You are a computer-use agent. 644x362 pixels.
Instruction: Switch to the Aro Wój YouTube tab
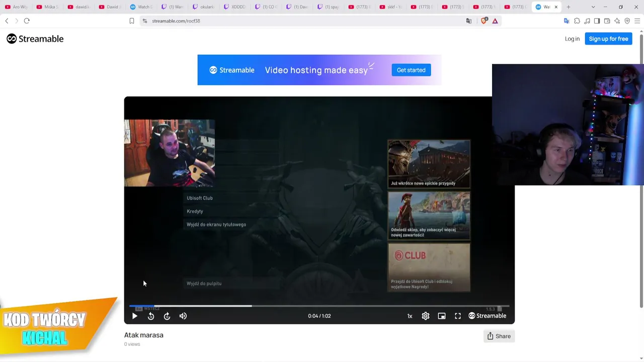(16, 7)
